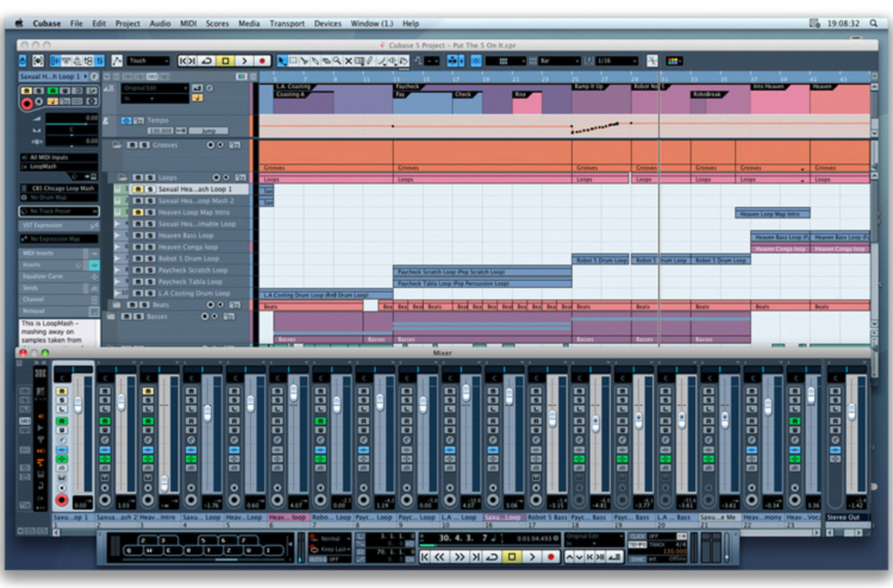Viewport: 893px width, 588px height.
Task: Click the Stereo Out channel fader handle
Action: (851, 412)
